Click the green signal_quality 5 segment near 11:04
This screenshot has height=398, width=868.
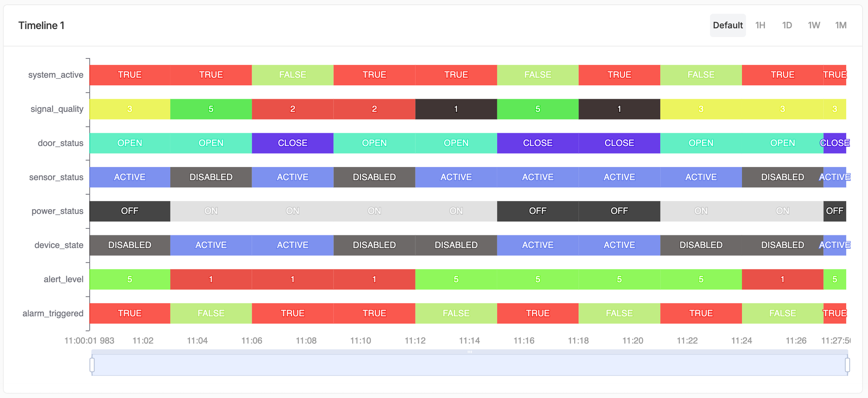tap(211, 109)
